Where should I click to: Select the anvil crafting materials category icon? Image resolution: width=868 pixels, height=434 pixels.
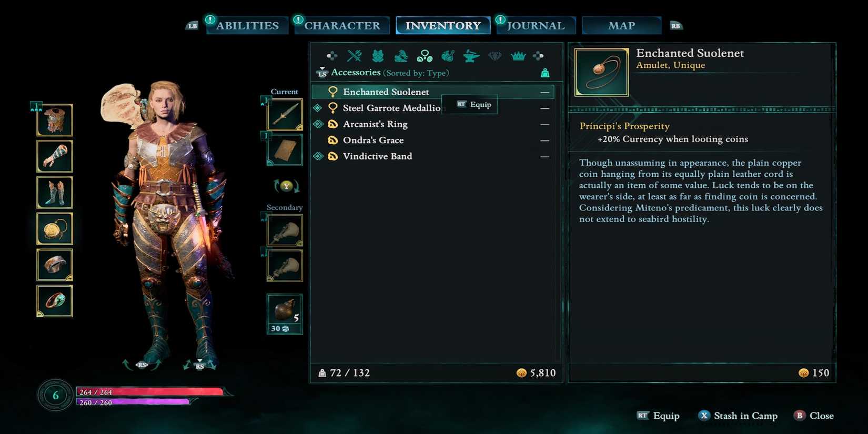(471, 55)
